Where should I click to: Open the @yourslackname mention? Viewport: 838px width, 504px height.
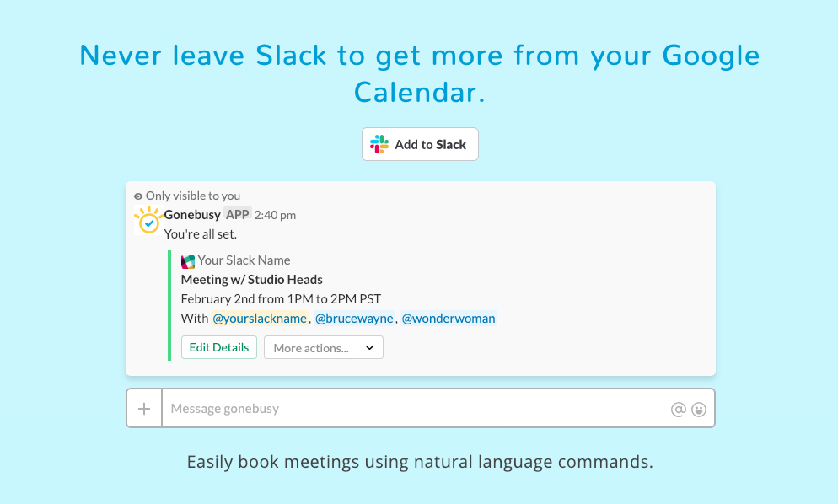coord(259,319)
